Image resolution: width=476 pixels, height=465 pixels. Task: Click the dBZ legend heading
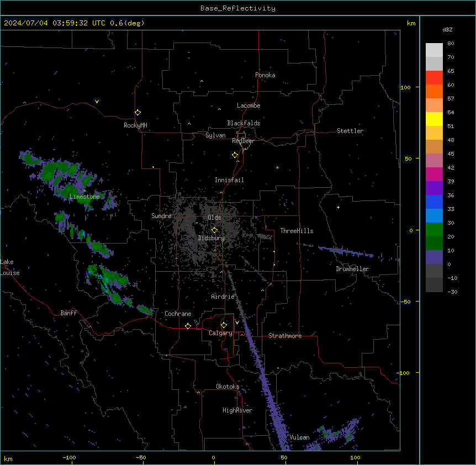[447, 29]
